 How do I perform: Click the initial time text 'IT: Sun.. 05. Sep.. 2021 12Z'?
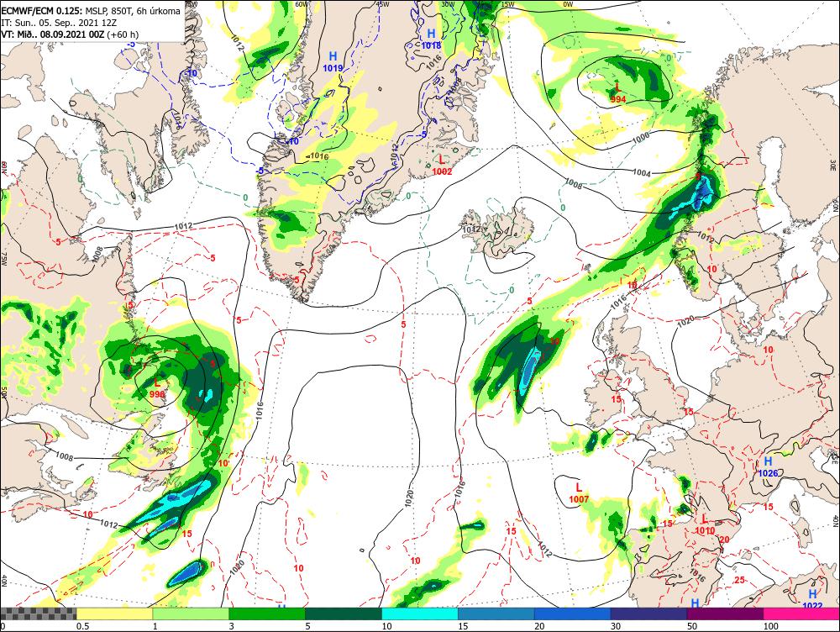(60, 23)
